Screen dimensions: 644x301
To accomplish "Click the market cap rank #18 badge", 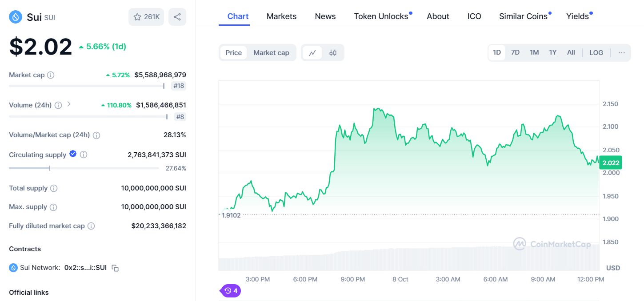I will pos(179,86).
